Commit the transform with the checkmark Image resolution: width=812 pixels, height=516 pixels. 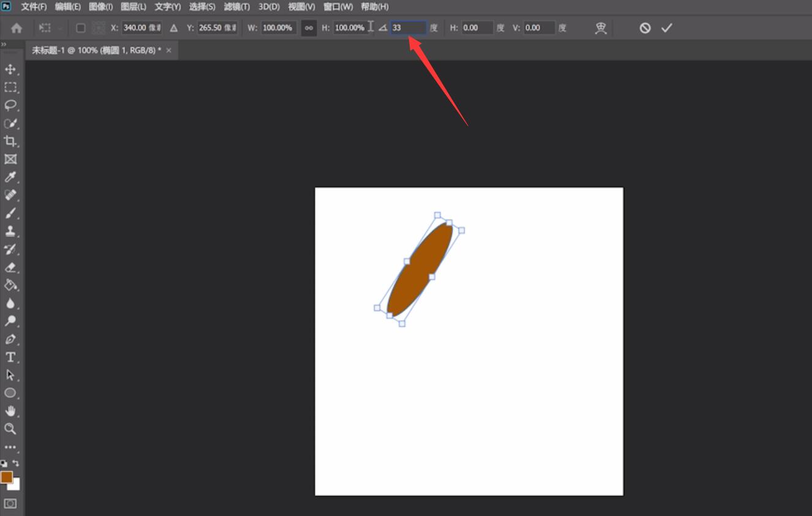click(667, 28)
